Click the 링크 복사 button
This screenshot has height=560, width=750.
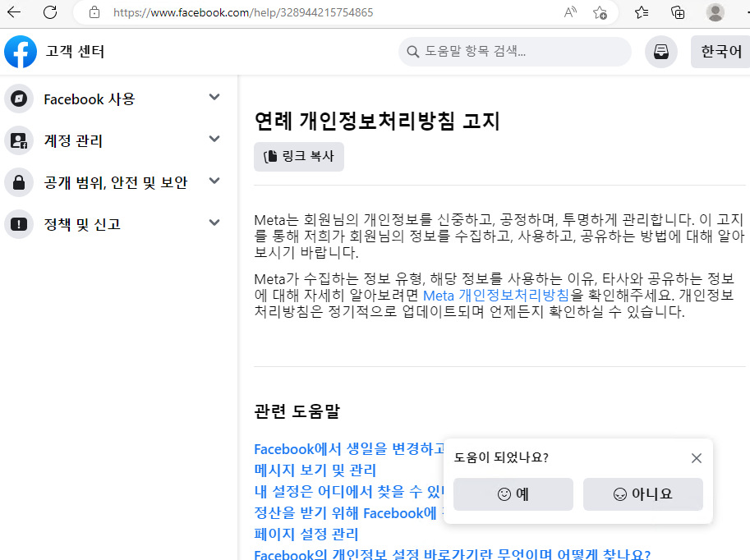point(299,156)
